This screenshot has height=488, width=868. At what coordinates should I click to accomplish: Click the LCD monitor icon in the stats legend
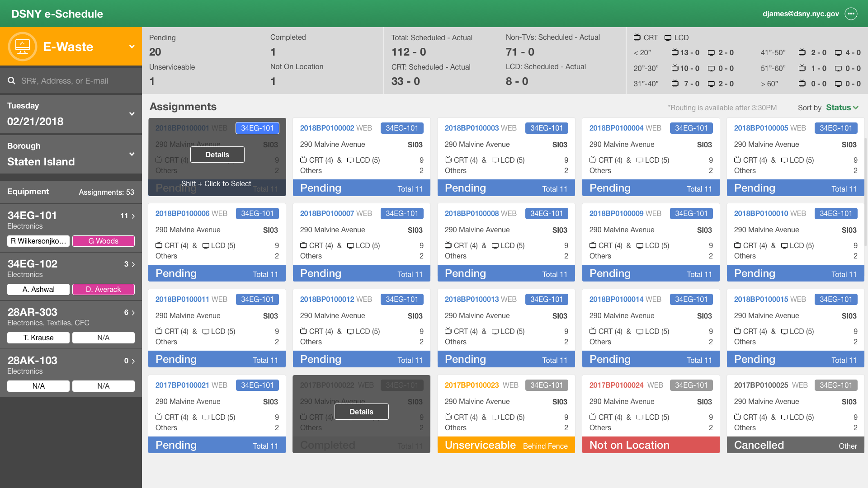667,38
